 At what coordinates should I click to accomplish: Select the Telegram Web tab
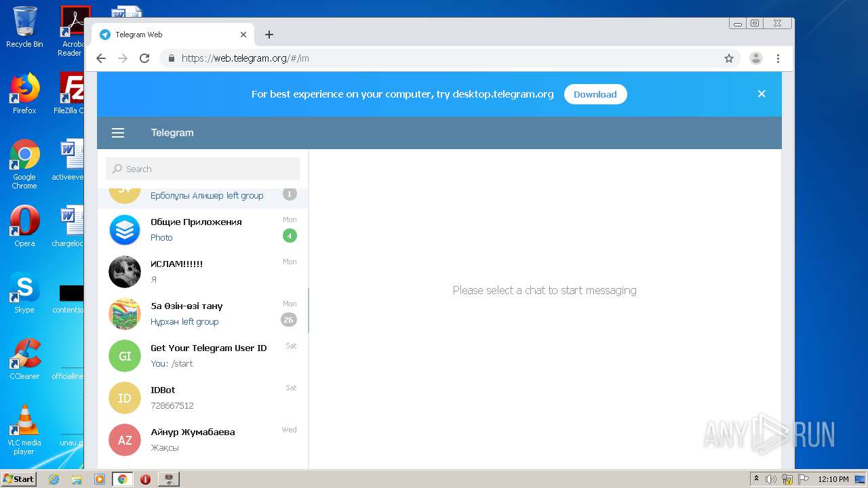coord(173,35)
